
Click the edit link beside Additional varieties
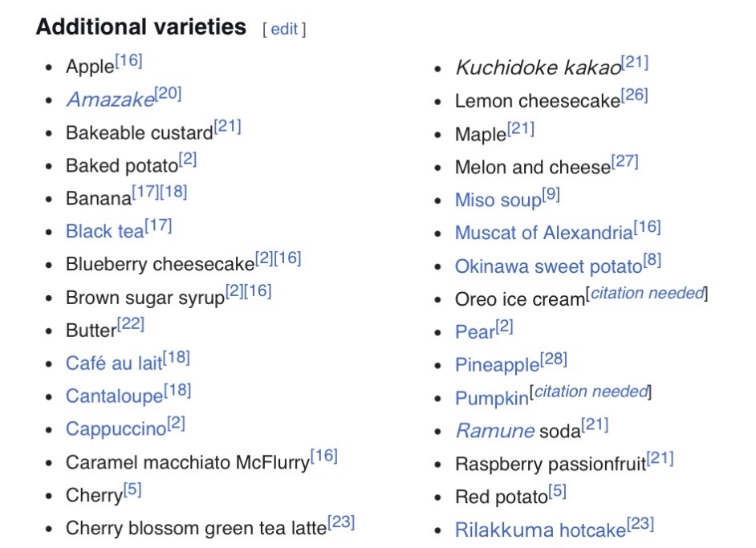pos(284,30)
